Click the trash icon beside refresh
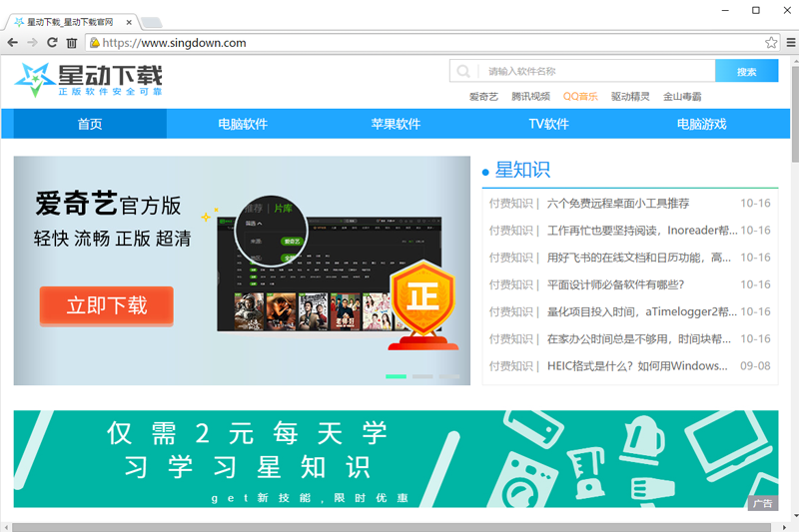The width and height of the screenshot is (799, 532). tap(71, 43)
